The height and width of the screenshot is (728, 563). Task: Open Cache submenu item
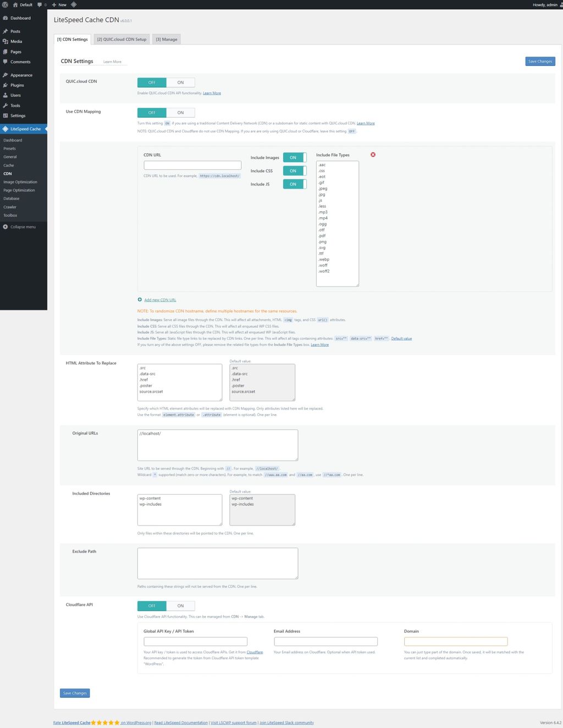(8, 165)
